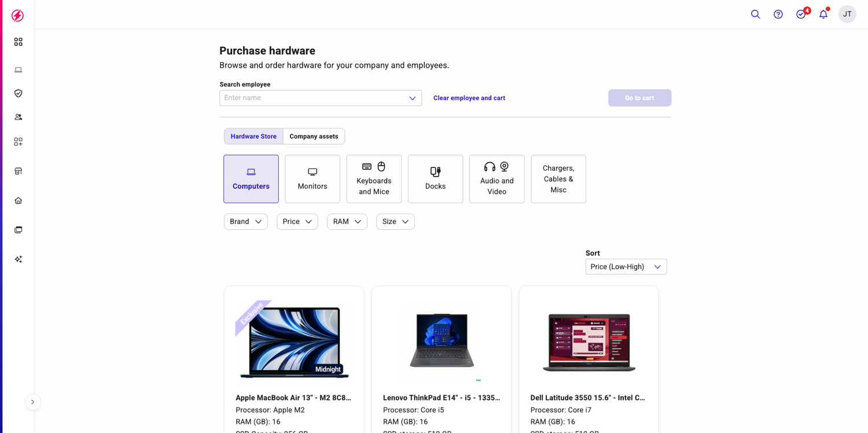Click the Go to cart button

(x=639, y=98)
